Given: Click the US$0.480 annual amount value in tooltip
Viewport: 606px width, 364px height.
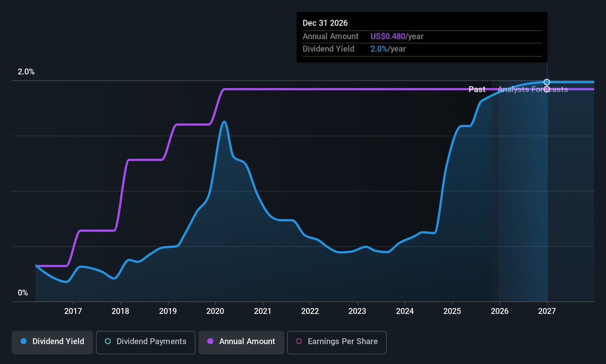Looking at the screenshot, I should pos(388,37).
